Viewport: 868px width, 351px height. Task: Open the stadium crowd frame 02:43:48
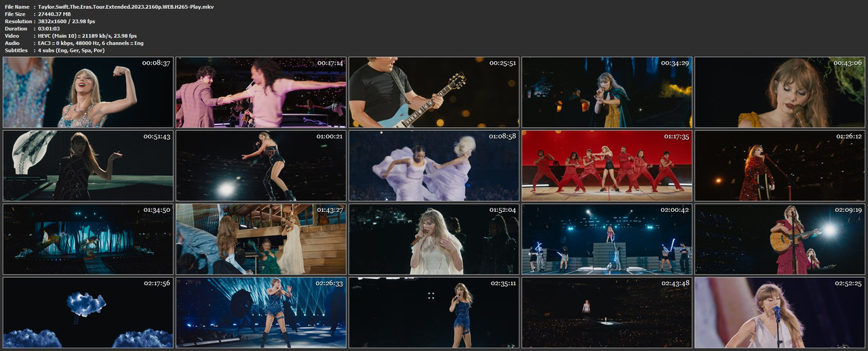(607, 312)
